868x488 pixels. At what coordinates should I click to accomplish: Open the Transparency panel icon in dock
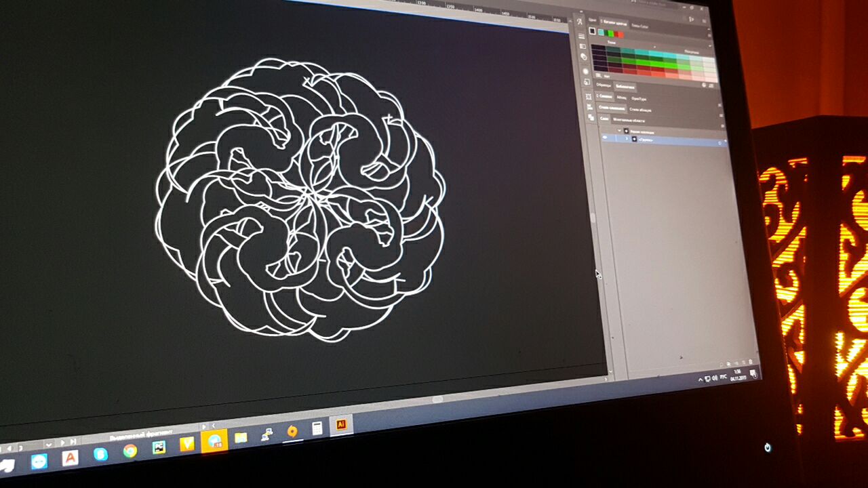(x=583, y=56)
